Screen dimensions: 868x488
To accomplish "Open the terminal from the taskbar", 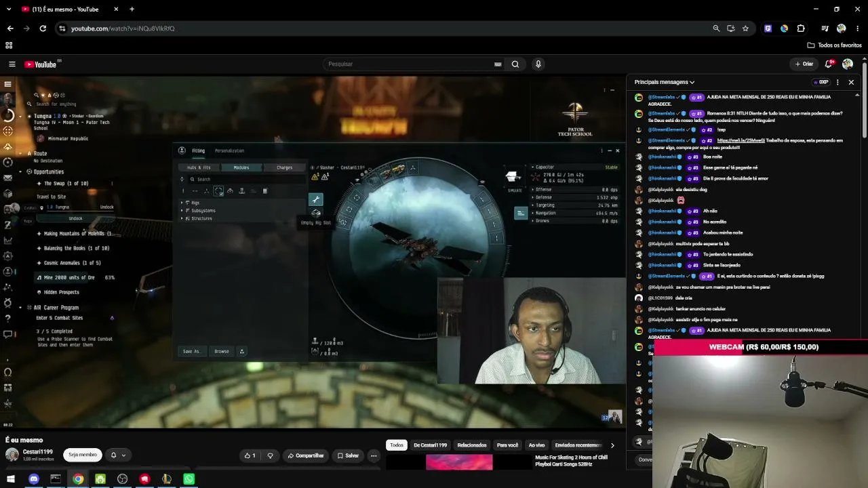I will [x=56, y=479].
